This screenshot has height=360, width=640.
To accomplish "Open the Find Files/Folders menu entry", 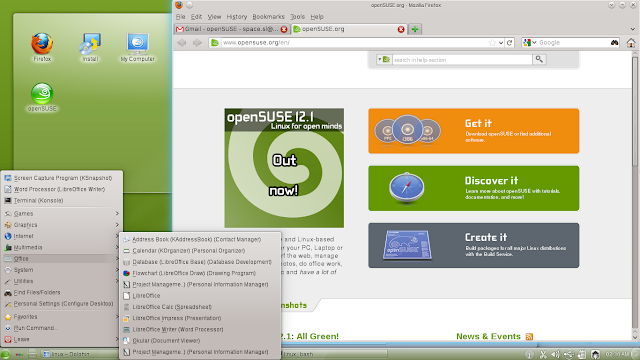I will tap(62, 292).
